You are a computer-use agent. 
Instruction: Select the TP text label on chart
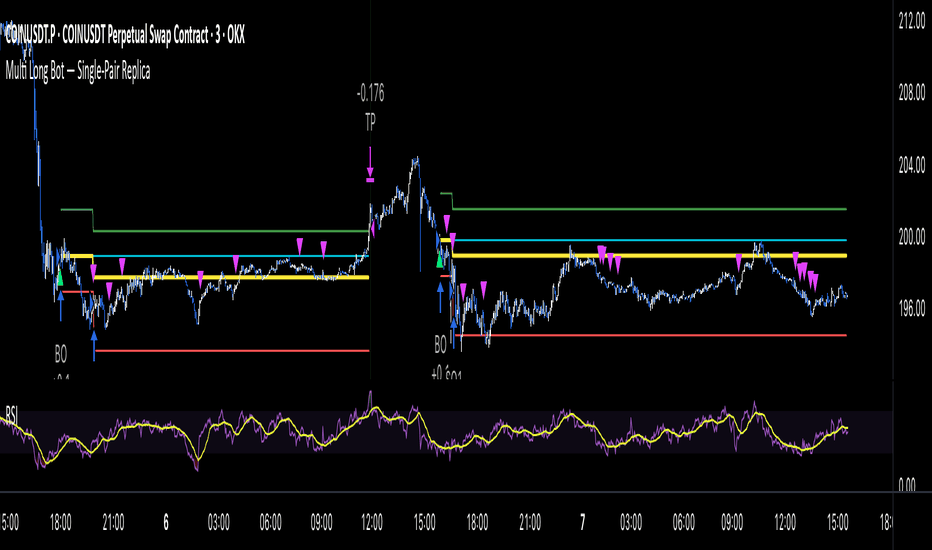(x=370, y=123)
